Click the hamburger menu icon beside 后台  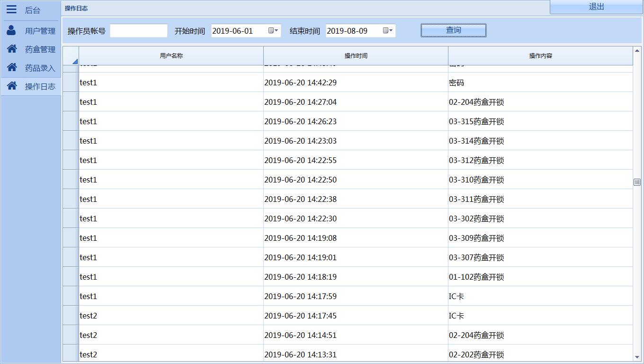[x=11, y=9]
